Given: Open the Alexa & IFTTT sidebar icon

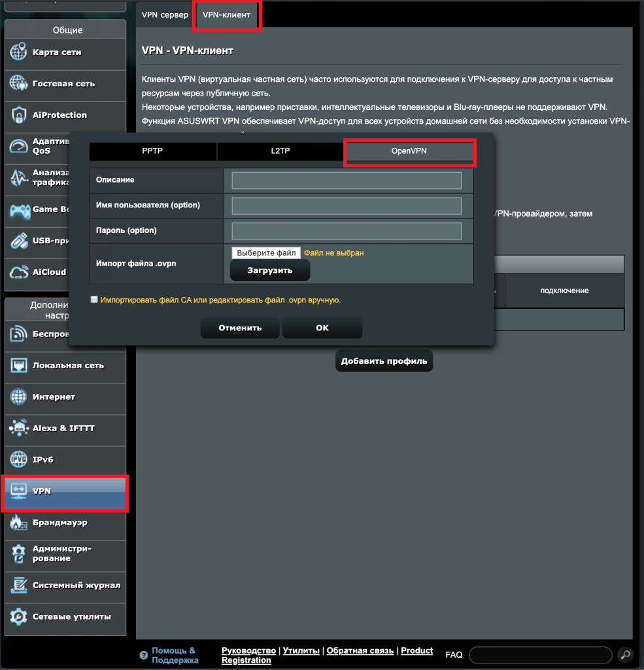Looking at the screenshot, I should click(18, 429).
